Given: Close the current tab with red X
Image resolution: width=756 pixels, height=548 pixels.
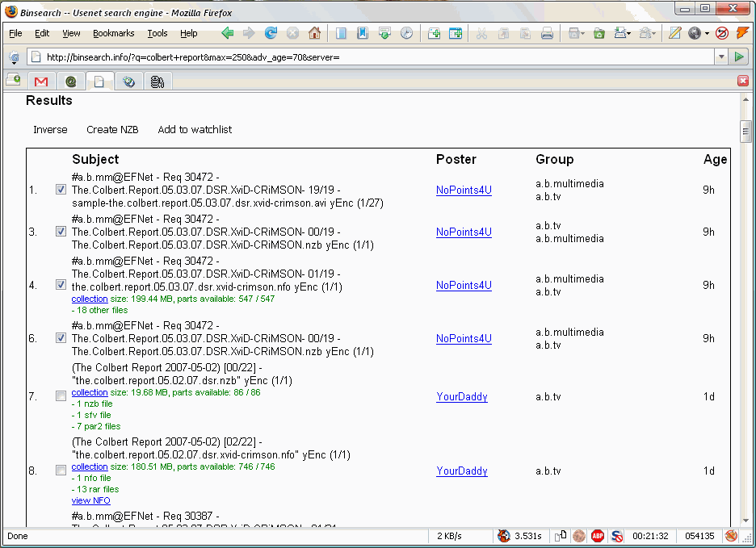Looking at the screenshot, I should (x=743, y=81).
